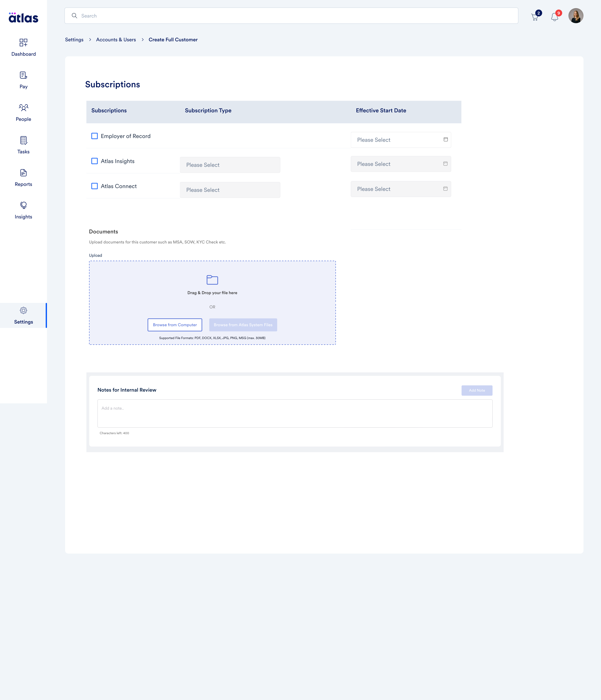Click the Characters left: 400 text
This screenshot has height=700, width=601.
114,433
